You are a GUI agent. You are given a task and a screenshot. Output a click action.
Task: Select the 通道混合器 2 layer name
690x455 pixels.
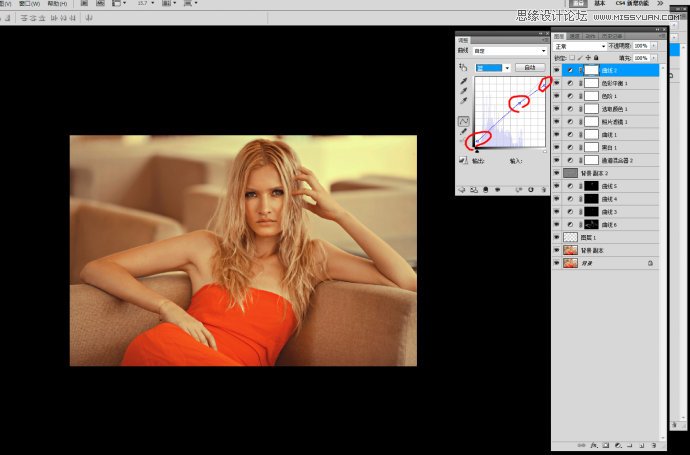[x=617, y=160]
